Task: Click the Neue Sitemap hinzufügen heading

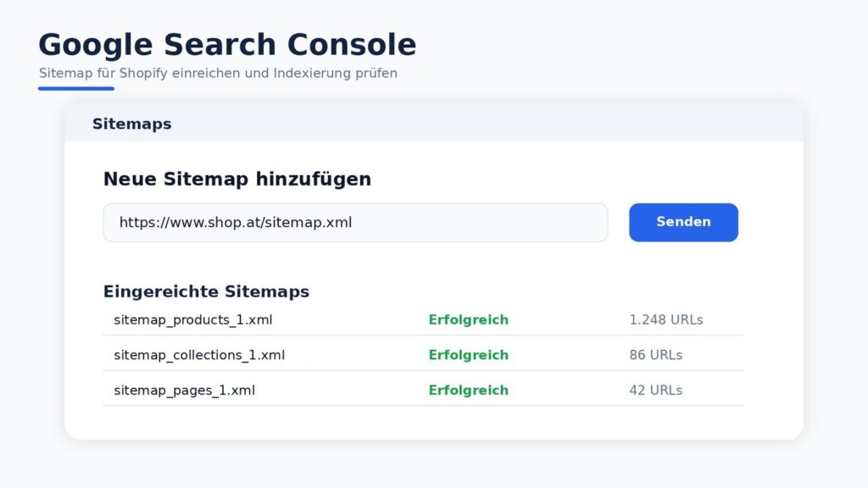Action: [x=237, y=180]
